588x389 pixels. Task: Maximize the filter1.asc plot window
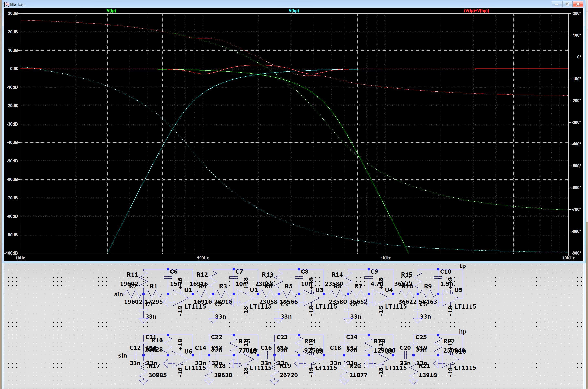(567, 4)
